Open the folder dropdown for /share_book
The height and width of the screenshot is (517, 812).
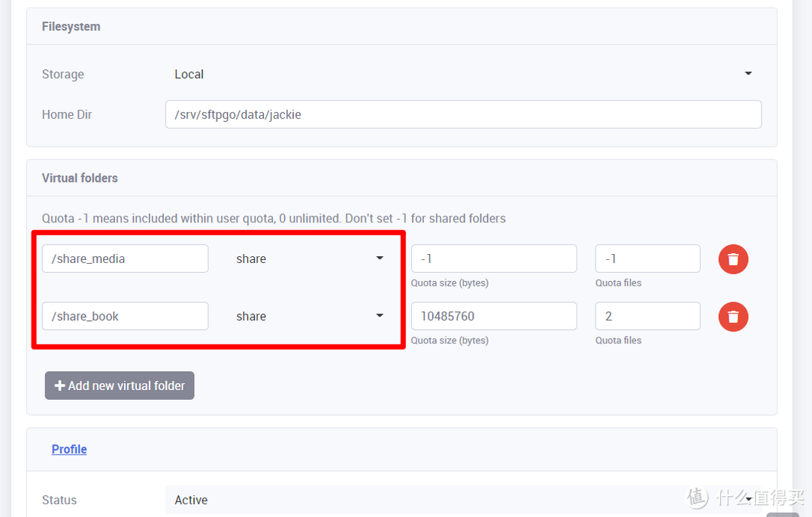[x=309, y=316]
